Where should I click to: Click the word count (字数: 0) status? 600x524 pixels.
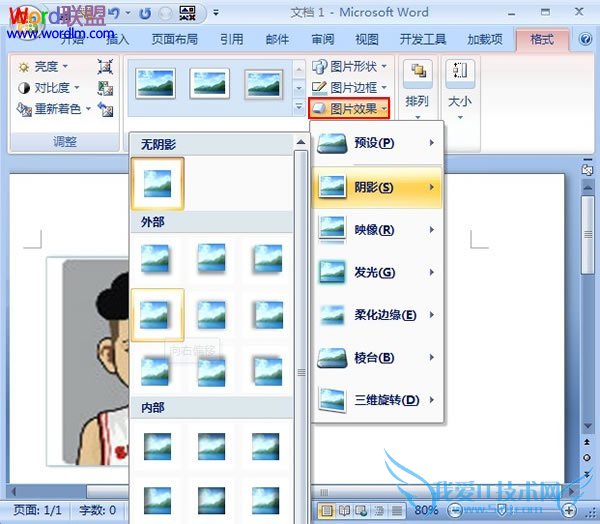(97, 510)
